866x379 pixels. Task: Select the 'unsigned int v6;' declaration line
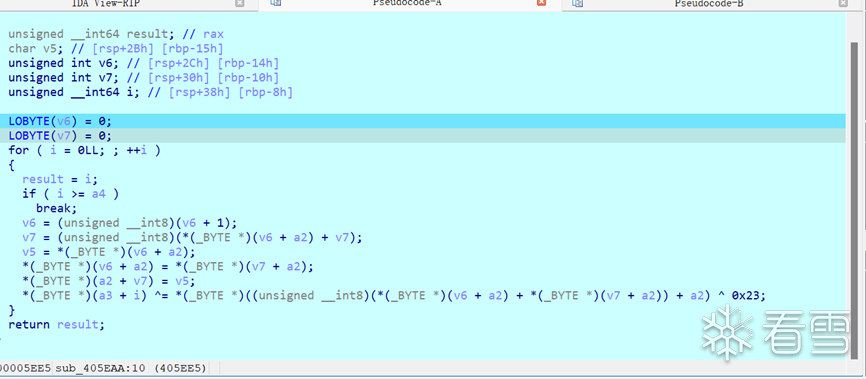coord(144,63)
